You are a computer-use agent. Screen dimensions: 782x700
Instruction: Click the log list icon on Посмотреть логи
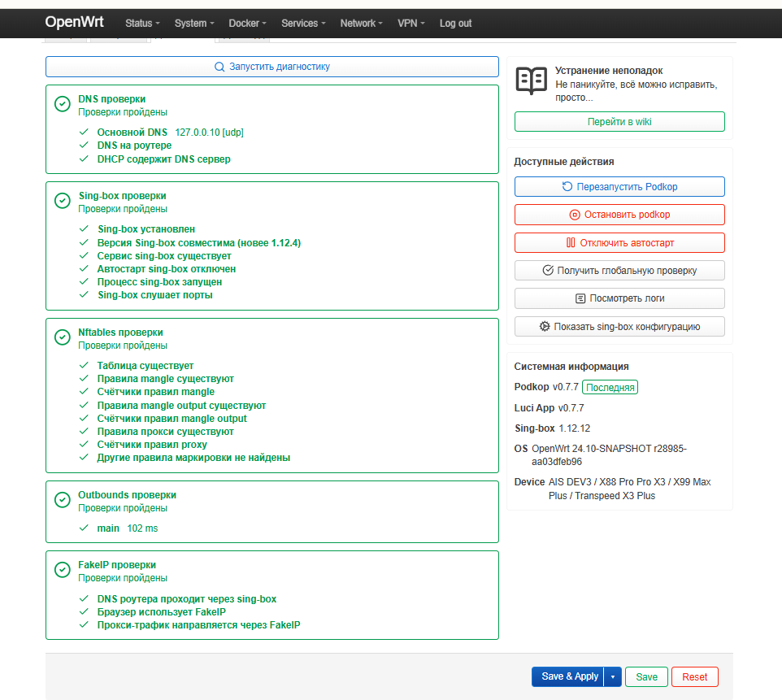point(580,299)
